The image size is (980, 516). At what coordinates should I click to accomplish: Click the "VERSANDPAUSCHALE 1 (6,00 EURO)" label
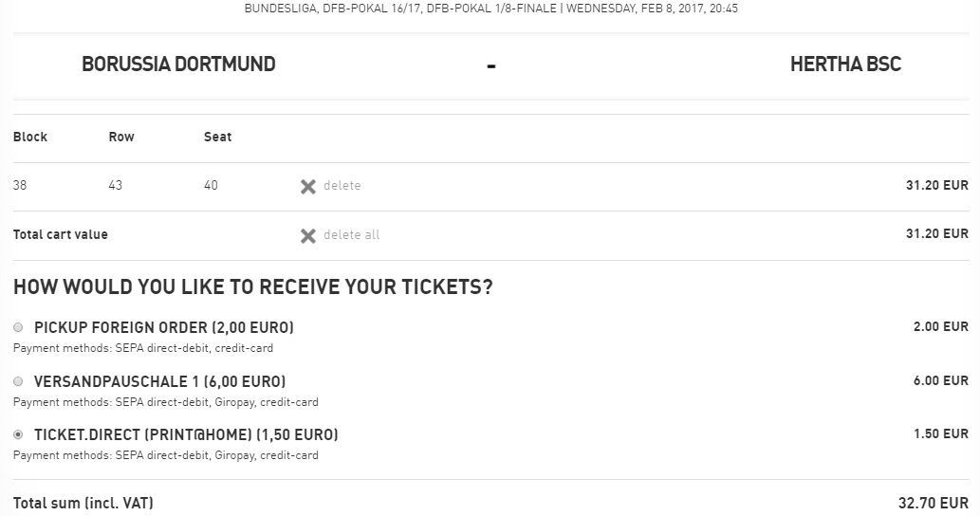click(159, 381)
